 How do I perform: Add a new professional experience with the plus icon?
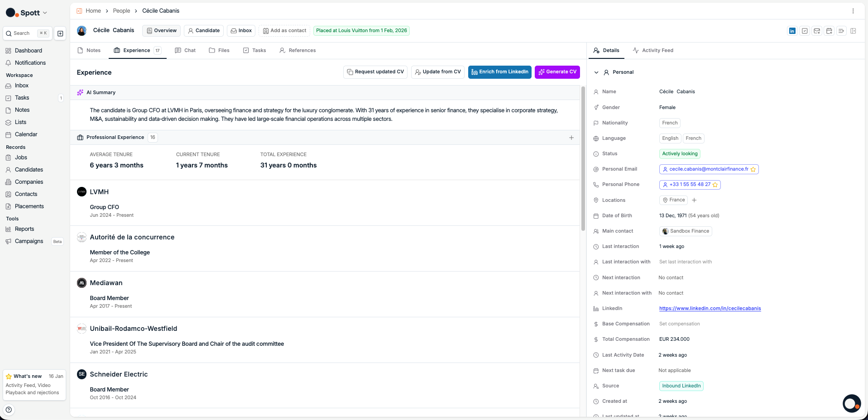571,138
